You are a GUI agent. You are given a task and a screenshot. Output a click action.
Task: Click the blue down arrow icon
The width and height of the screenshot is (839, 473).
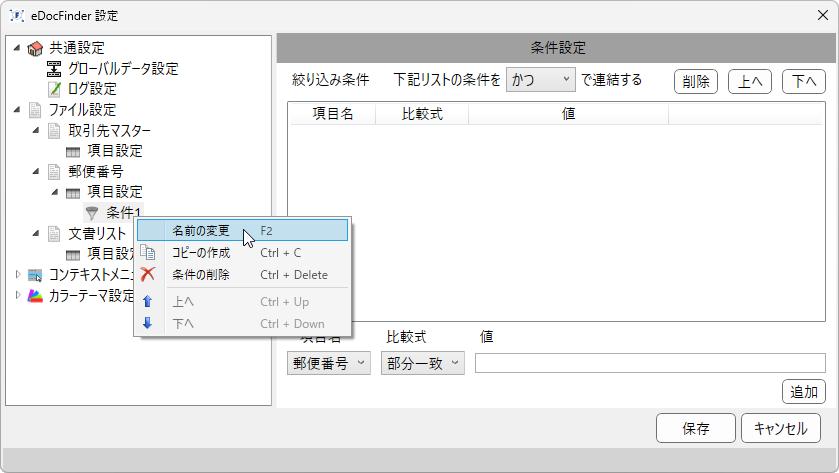click(148, 323)
